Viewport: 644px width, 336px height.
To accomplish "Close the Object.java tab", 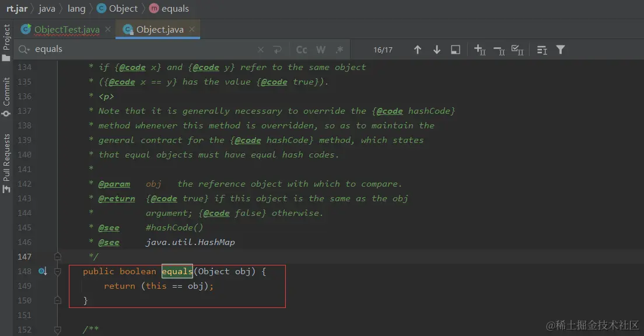I will [x=192, y=30].
